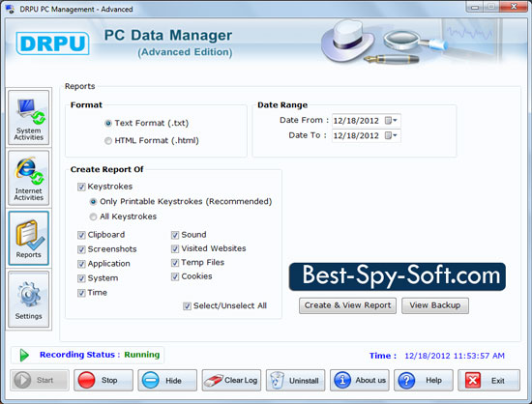Toggle the Select/Unselect All checkbox
This screenshot has width=532, height=404.
187,306
